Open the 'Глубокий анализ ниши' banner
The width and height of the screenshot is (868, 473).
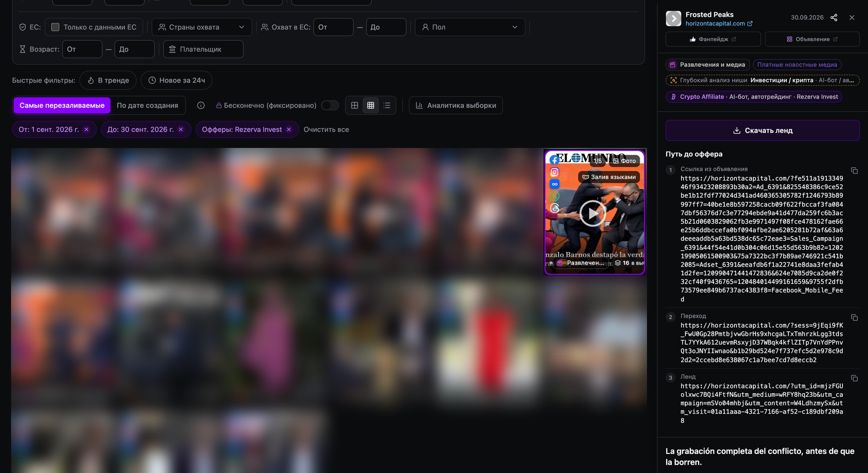coord(763,80)
